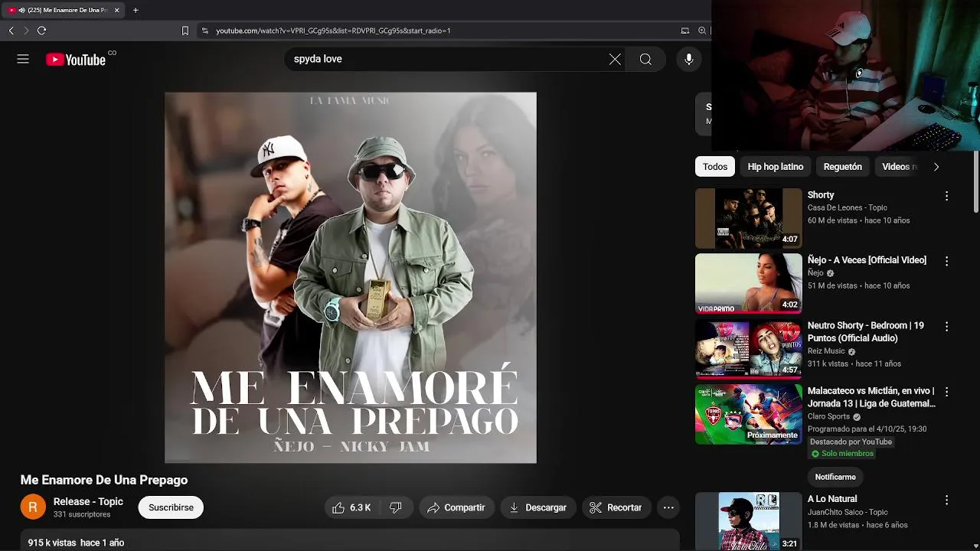Show next filter chips with arrow
The image size is (980, 551).
(936, 167)
